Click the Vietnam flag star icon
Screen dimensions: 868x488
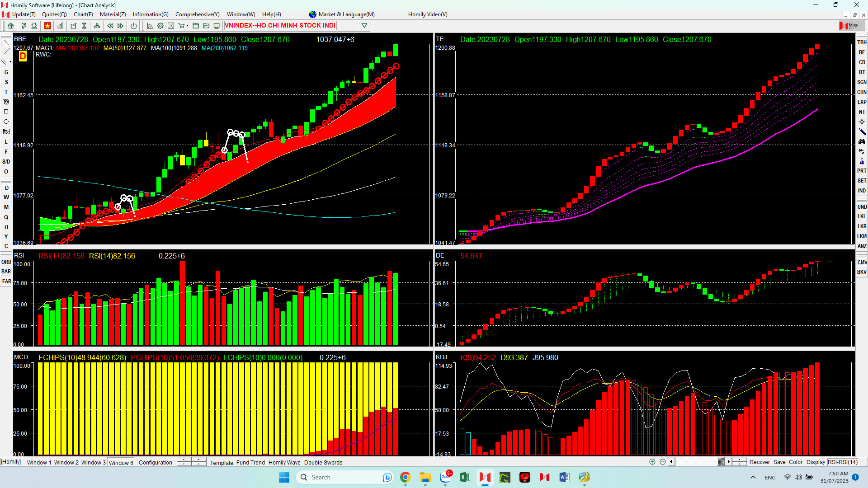pyautogui.click(x=47, y=26)
